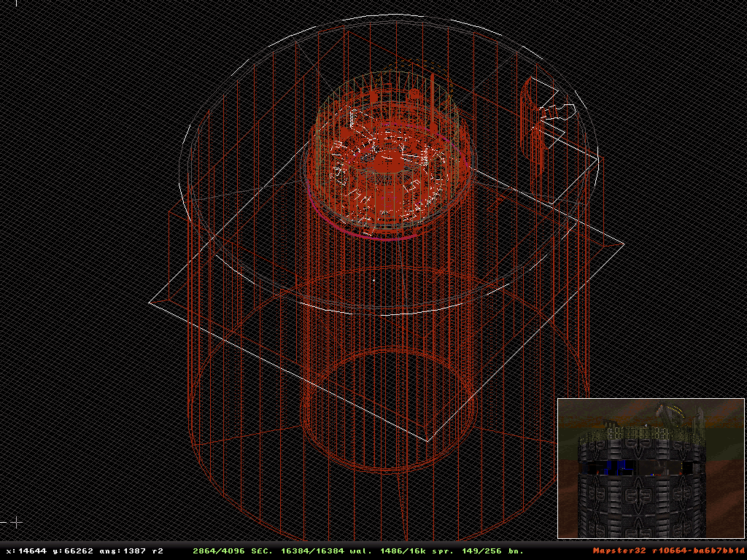Click the crosshair cursor marker at bottom left
The height and width of the screenshot is (560, 747).
tap(16, 523)
